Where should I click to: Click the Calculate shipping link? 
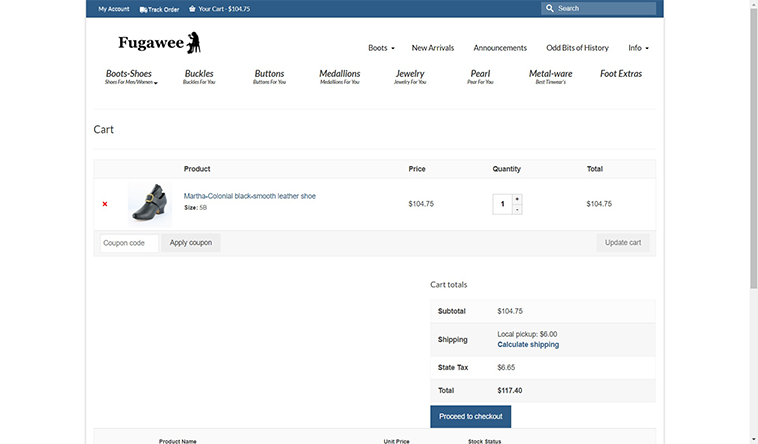pos(528,345)
